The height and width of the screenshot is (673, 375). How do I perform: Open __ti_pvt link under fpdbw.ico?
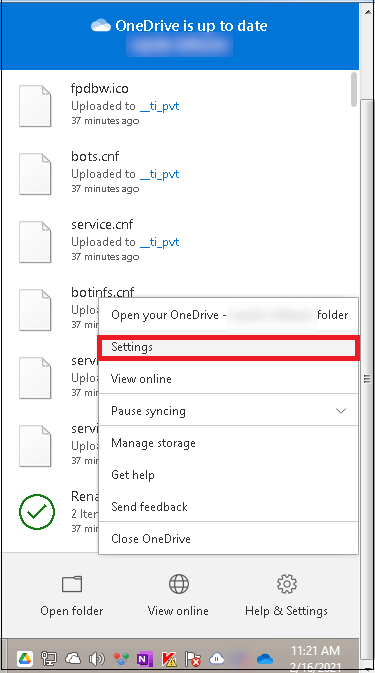coord(160,106)
